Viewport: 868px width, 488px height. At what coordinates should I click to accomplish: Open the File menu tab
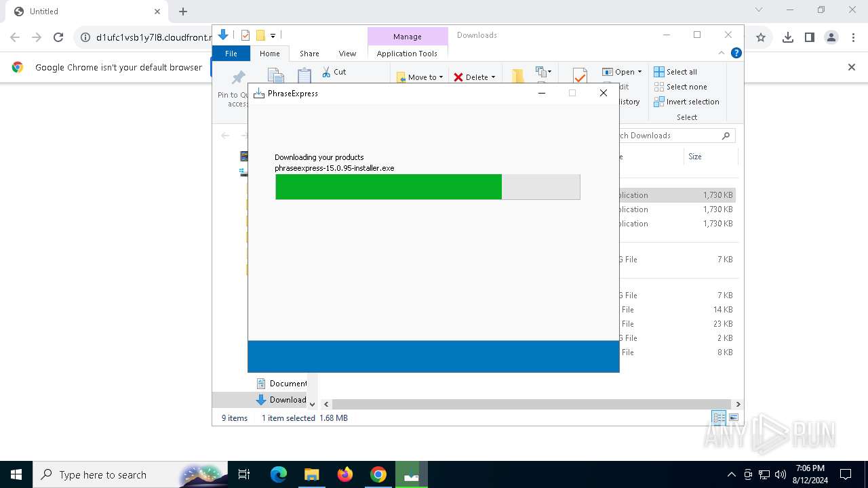click(231, 54)
